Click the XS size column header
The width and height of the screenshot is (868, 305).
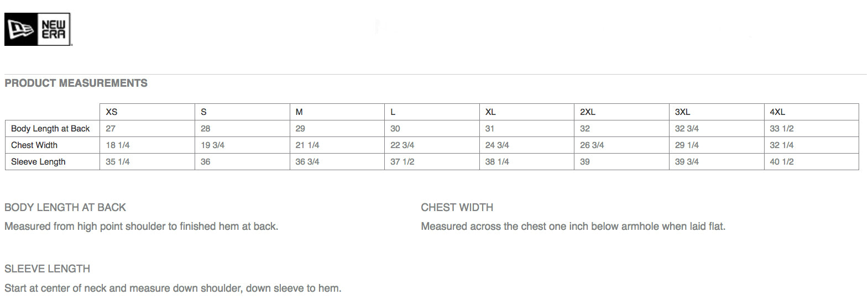[x=112, y=112]
